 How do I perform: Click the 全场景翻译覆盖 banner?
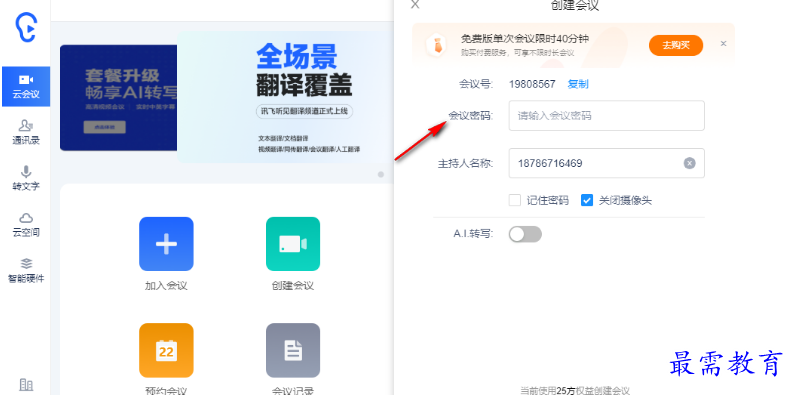(x=285, y=97)
